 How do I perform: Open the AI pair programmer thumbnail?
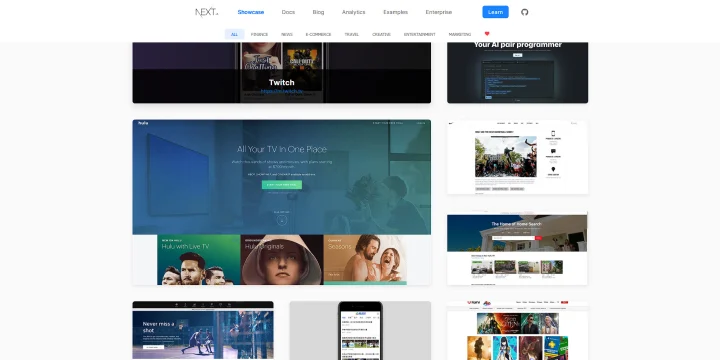coord(518,73)
